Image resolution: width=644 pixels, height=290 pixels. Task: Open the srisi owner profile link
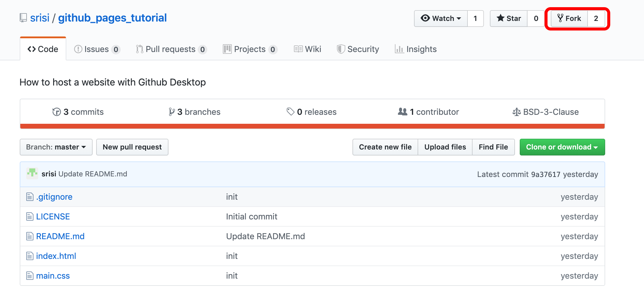click(40, 18)
